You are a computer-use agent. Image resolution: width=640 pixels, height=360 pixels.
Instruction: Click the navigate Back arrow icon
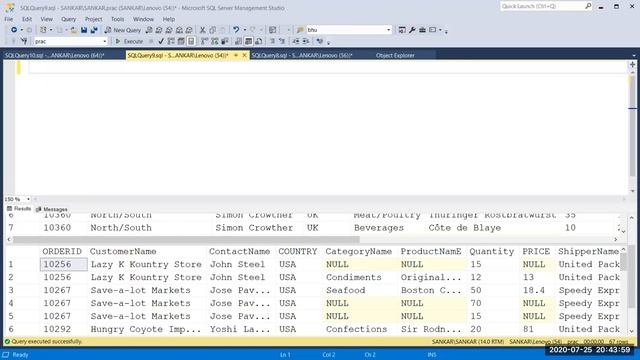pos(14,30)
